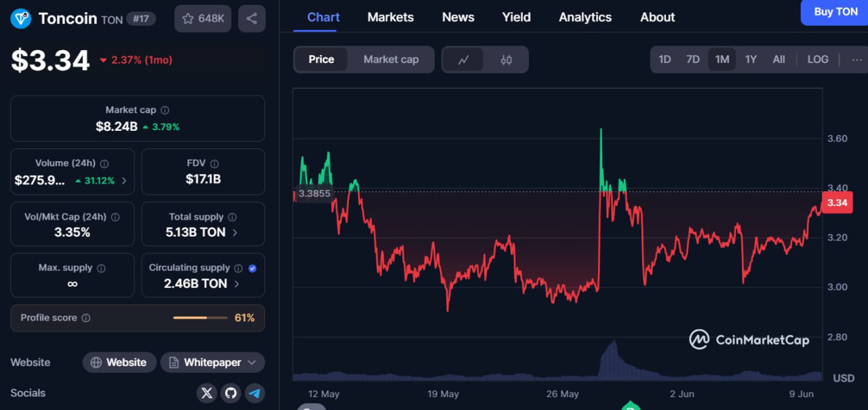The image size is (868, 410).
Task: Toggle LOG scale on chart
Action: (x=818, y=60)
